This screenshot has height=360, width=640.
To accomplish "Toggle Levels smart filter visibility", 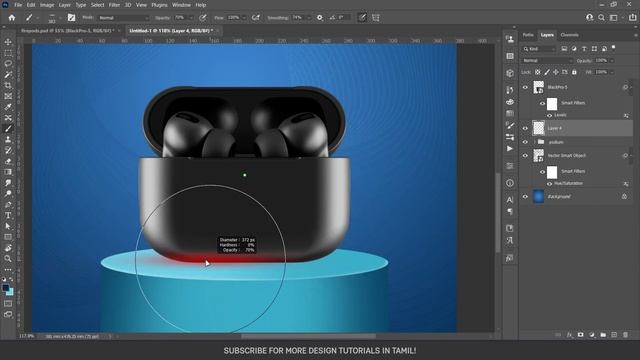I will click(x=549, y=116).
